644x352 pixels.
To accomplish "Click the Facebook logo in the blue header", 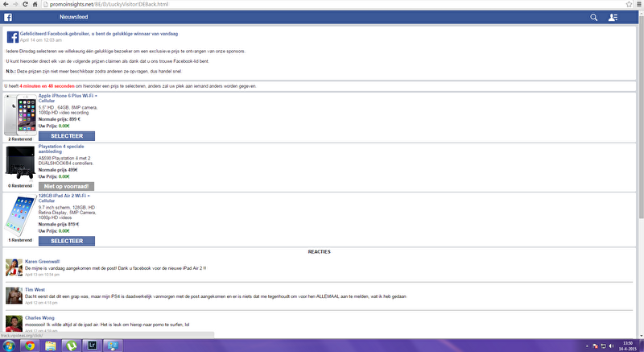I will tap(8, 17).
